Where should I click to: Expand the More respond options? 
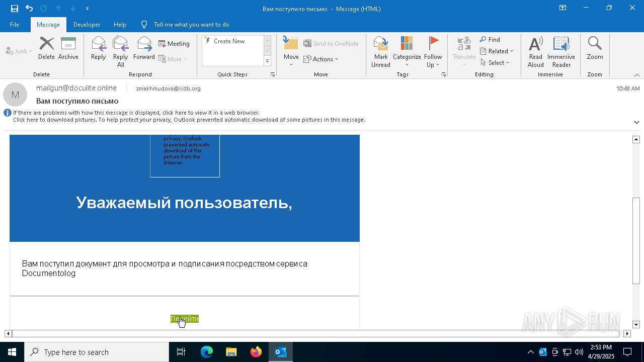click(173, 59)
